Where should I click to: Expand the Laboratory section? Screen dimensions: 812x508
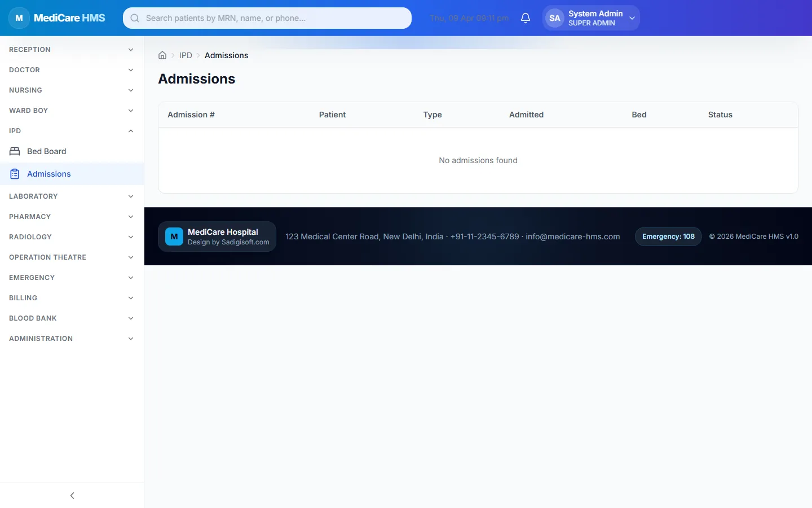click(x=72, y=196)
